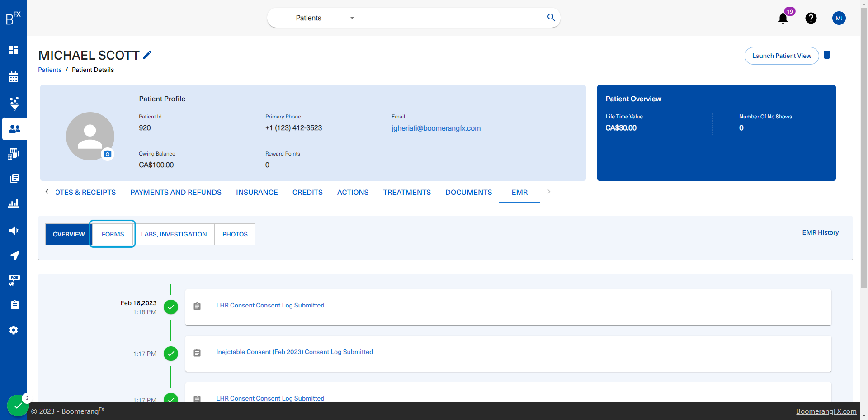Image resolution: width=868 pixels, height=420 pixels.
Task: Click the Owing Balance value CA$100.00
Action: 156,165
